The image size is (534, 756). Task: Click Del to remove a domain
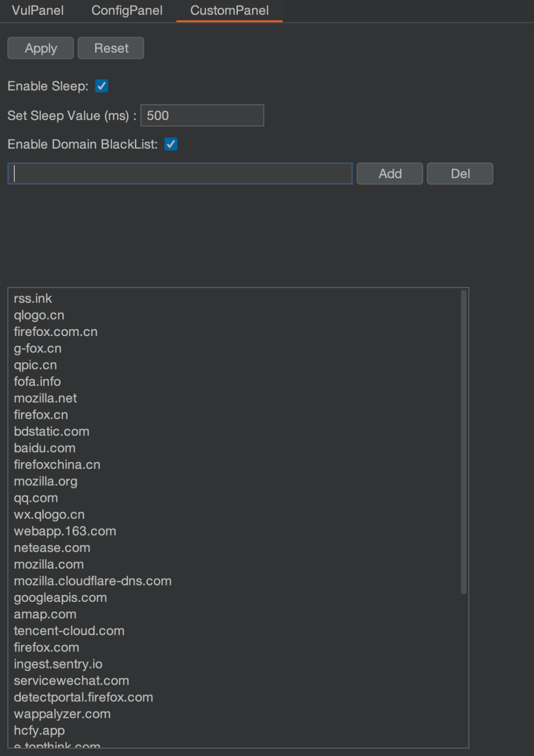coord(460,173)
